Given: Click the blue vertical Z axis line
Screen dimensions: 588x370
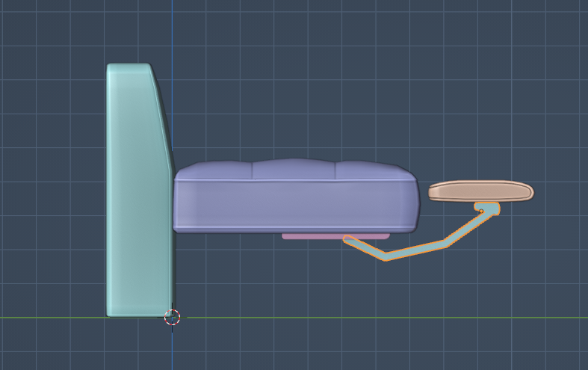Looking at the screenshot, I should (172, 37).
